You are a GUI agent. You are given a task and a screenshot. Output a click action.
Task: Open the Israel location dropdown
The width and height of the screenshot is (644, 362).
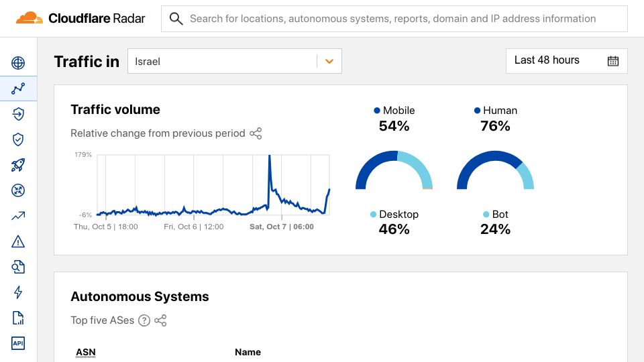click(235, 61)
